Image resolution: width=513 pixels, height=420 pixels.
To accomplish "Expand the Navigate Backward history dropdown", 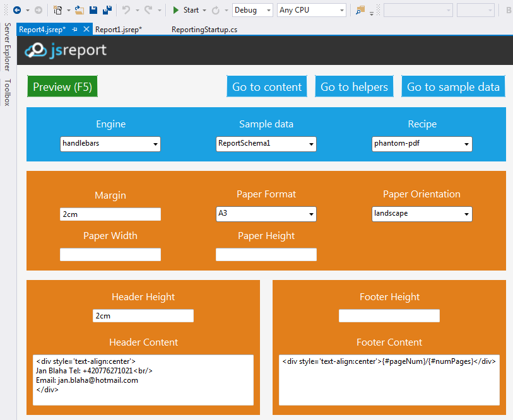I will pos(28,11).
